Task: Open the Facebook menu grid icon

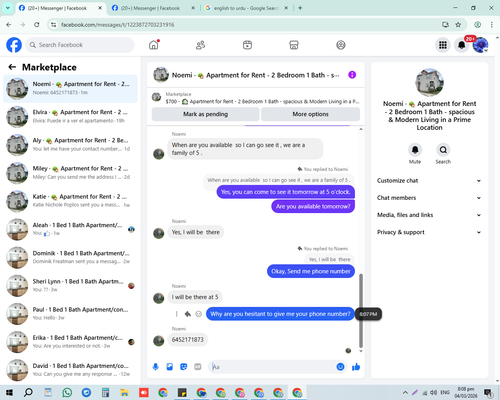Action: click(x=443, y=45)
